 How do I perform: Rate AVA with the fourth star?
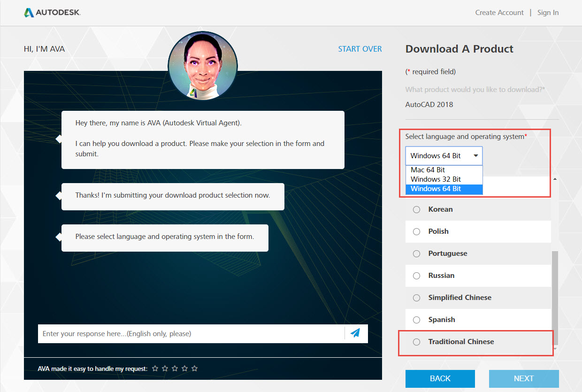click(185, 369)
